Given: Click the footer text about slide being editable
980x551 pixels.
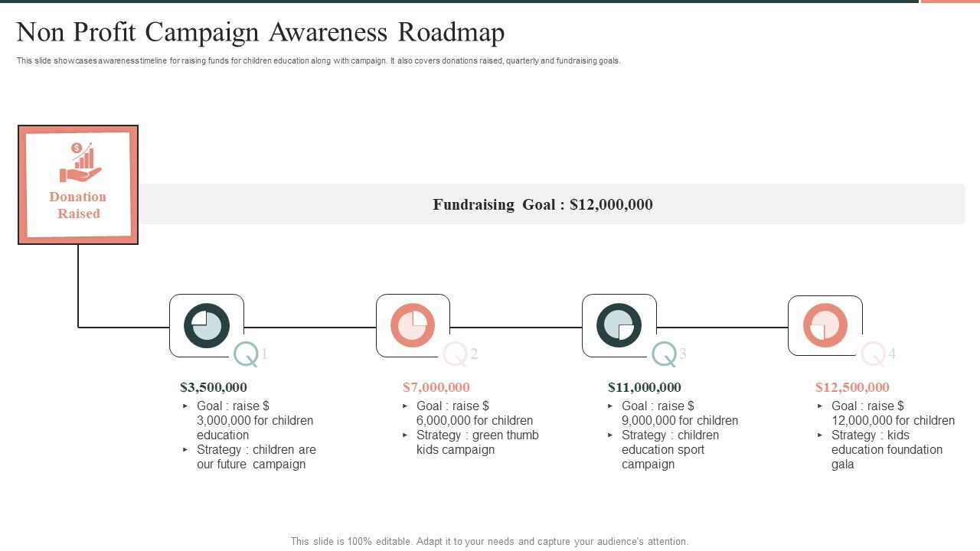Looking at the screenshot, I should 489,541.
